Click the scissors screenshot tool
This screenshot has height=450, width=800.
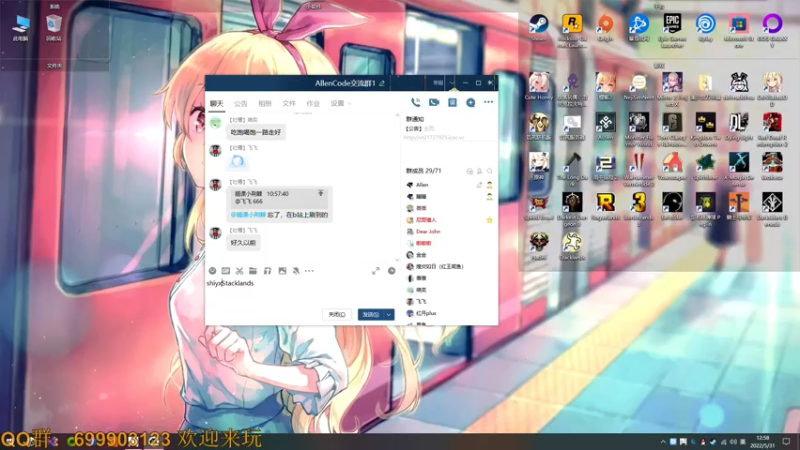(239, 271)
